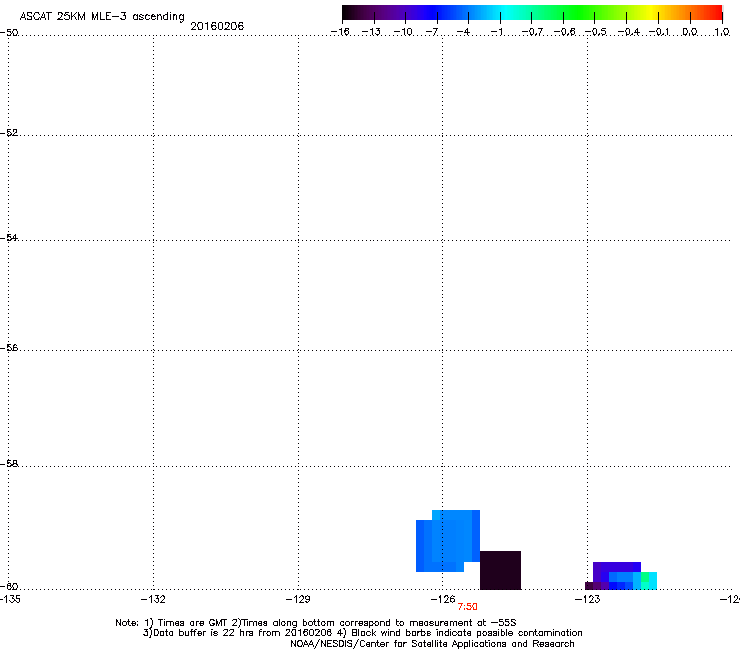Click the -135 longitude axis label
This screenshot has height=650, width=740.
(x=10, y=599)
